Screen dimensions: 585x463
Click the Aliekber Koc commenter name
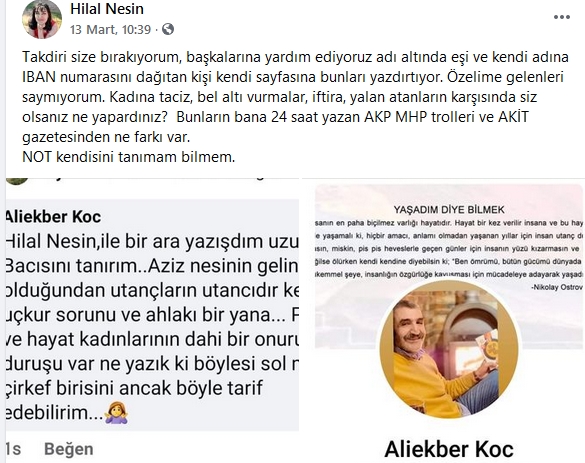53,217
